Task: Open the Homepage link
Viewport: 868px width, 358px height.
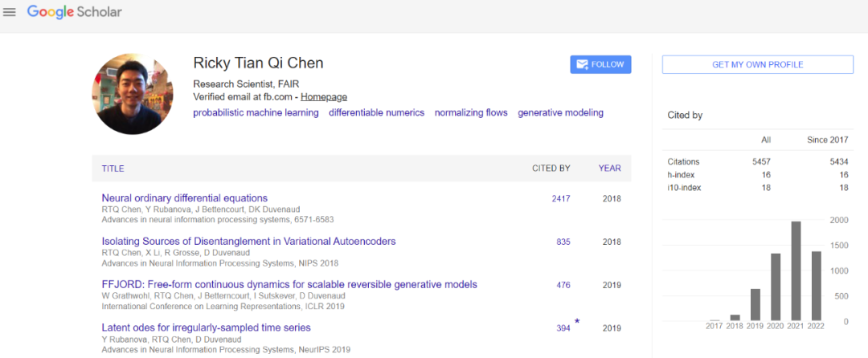Action: point(324,97)
